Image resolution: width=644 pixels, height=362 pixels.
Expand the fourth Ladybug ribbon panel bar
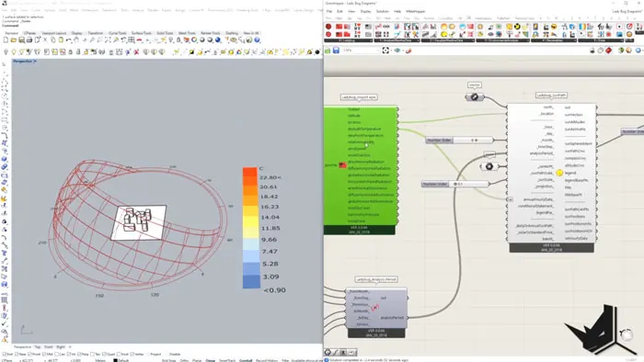(503, 40)
